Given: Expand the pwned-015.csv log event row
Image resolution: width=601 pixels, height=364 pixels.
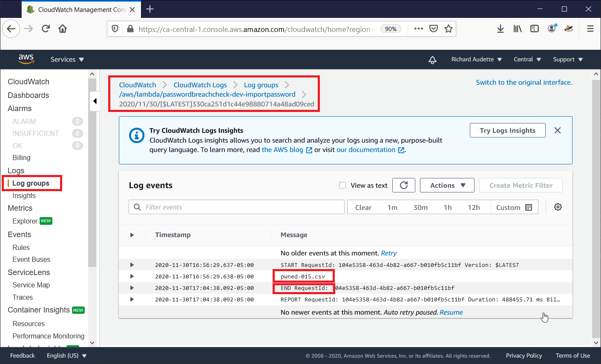Looking at the screenshot, I should click(x=132, y=277).
